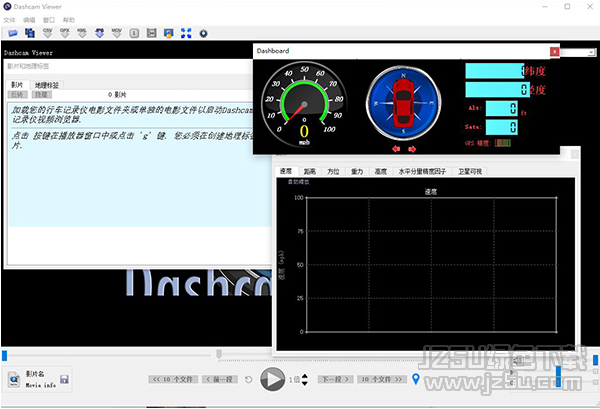Skip back with 10 个文件 button
The width and height of the screenshot is (600, 409).
tap(174, 380)
